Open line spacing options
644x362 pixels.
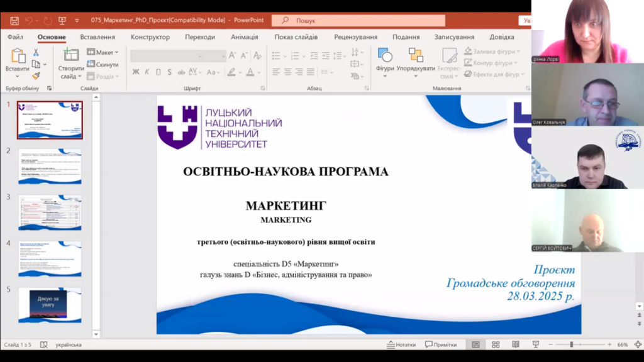pos(338,55)
